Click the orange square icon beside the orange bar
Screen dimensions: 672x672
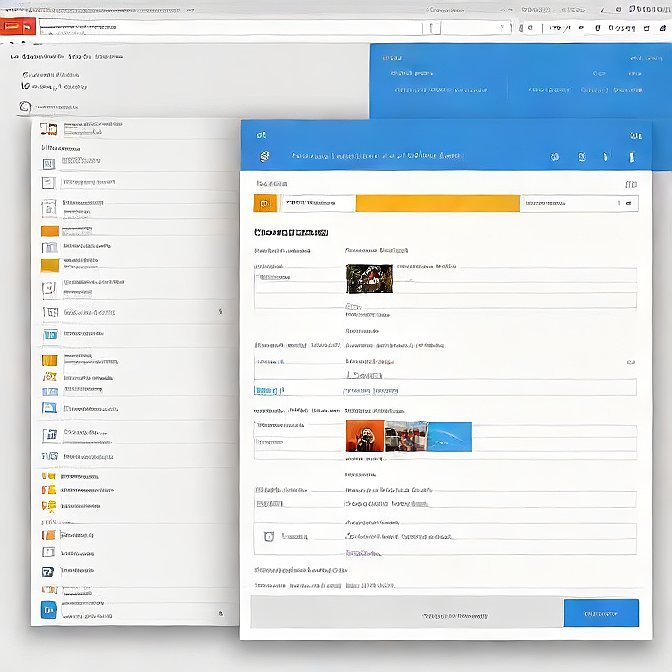(x=265, y=203)
